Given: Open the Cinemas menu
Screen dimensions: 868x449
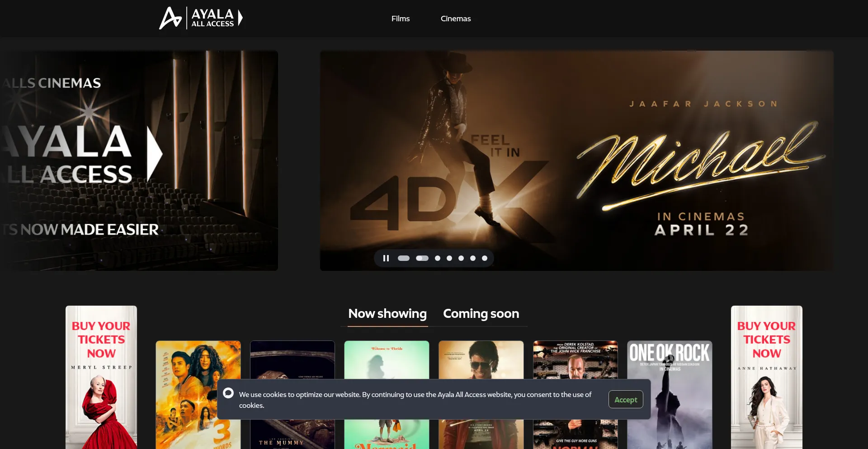Looking at the screenshot, I should click(456, 19).
